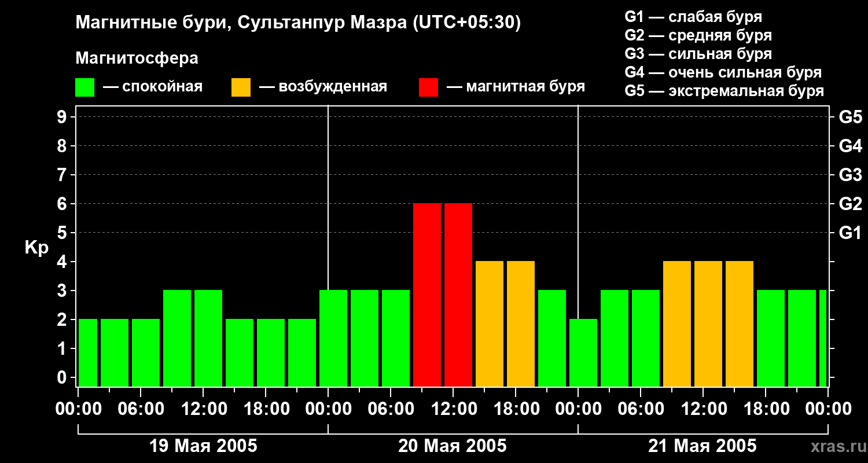Click the green 'спокойная' legend swatch
868x463 pixels.
click(x=84, y=87)
